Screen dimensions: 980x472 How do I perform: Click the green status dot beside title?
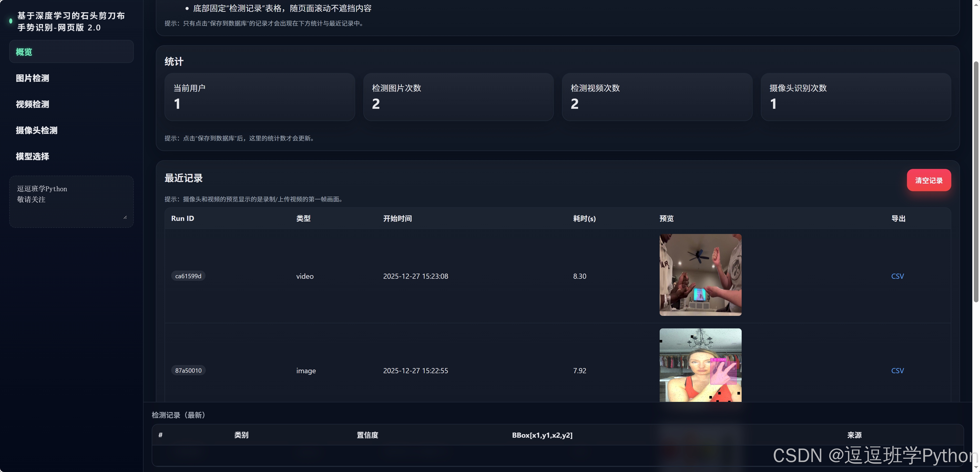(11, 21)
